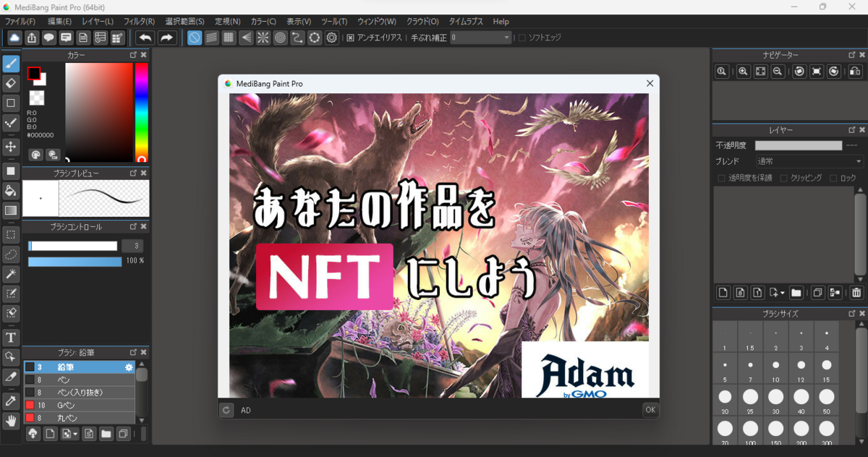This screenshot has width=868, height=457.
Task: Add a layer folder in Layer panel
Action: [x=796, y=293]
